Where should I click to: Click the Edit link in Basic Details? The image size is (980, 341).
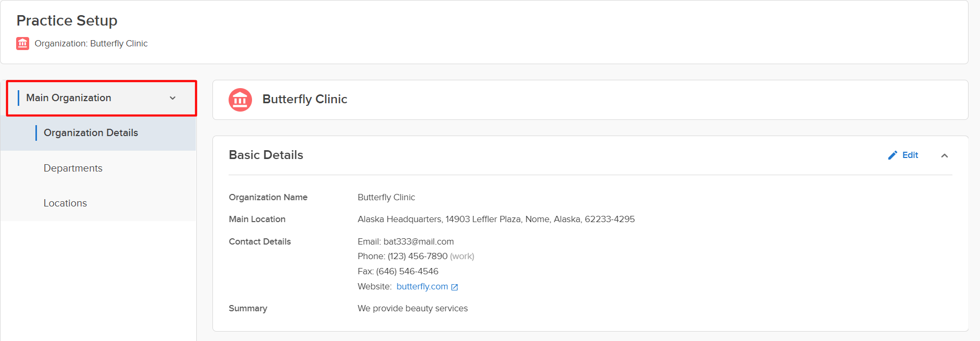pos(910,155)
